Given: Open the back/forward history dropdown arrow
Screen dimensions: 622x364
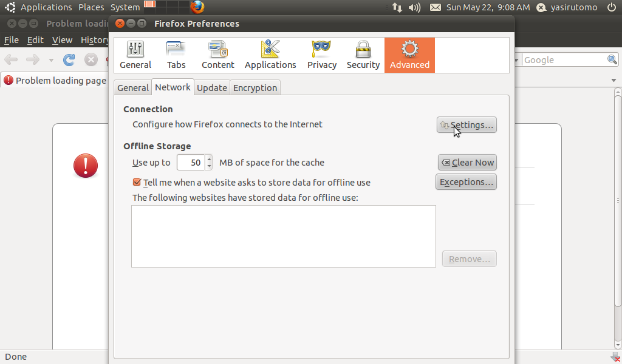Looking at the screenshot, I should [x=51, y=60].
